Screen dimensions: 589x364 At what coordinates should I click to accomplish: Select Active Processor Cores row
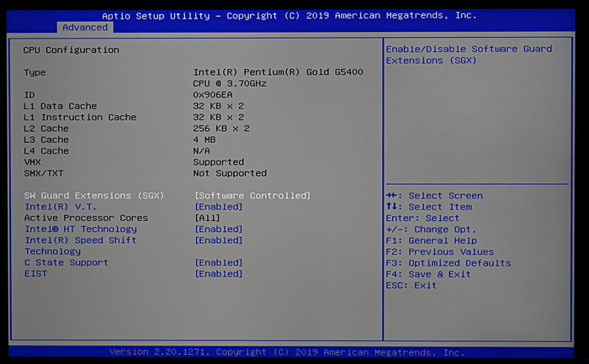coord(86,218)
